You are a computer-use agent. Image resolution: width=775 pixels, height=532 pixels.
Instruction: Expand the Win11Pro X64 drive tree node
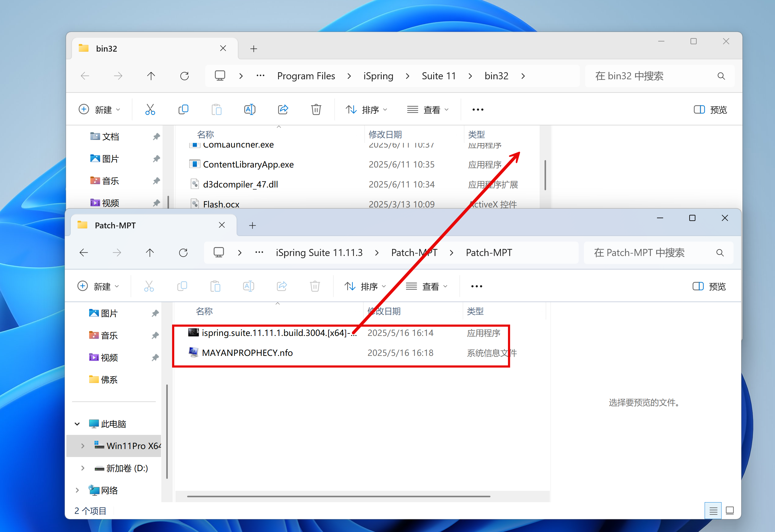click(83, 446)
